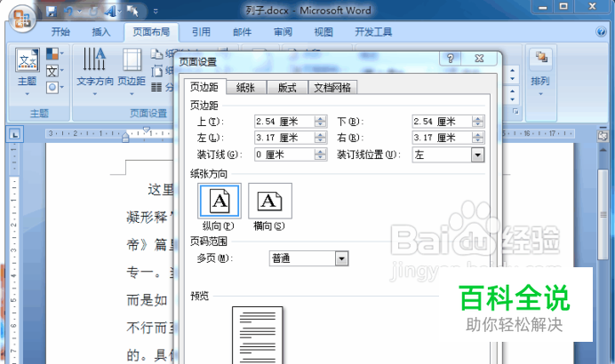Open the Office button menu
This screenshot has width=615, height=364.
pos(22,19)
